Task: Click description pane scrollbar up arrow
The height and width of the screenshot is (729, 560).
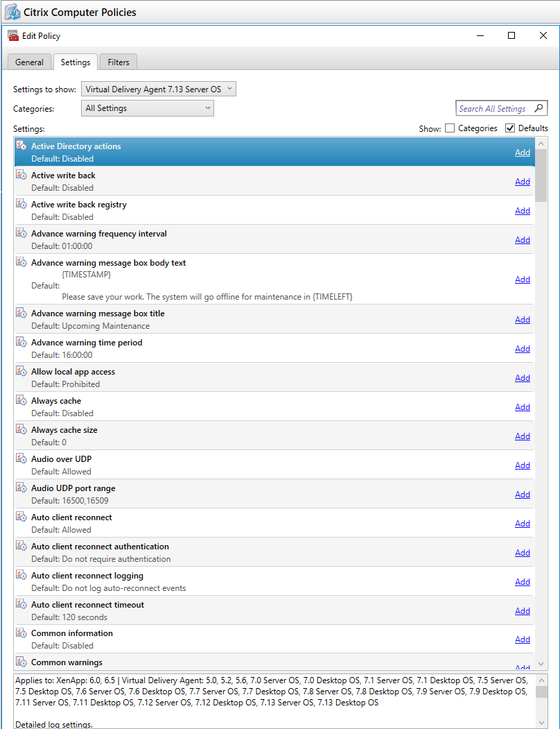Action: click(541, 680)
